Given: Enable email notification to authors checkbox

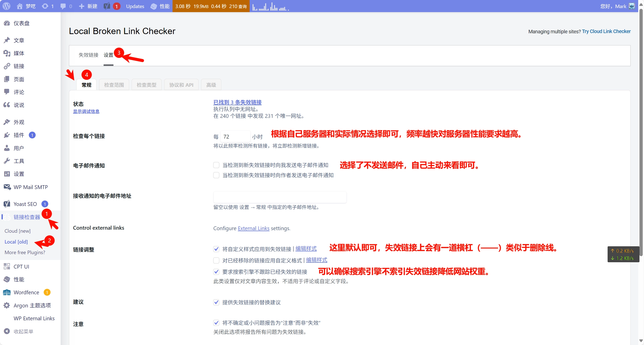Looking at the screenshot, I should (216, 175).
